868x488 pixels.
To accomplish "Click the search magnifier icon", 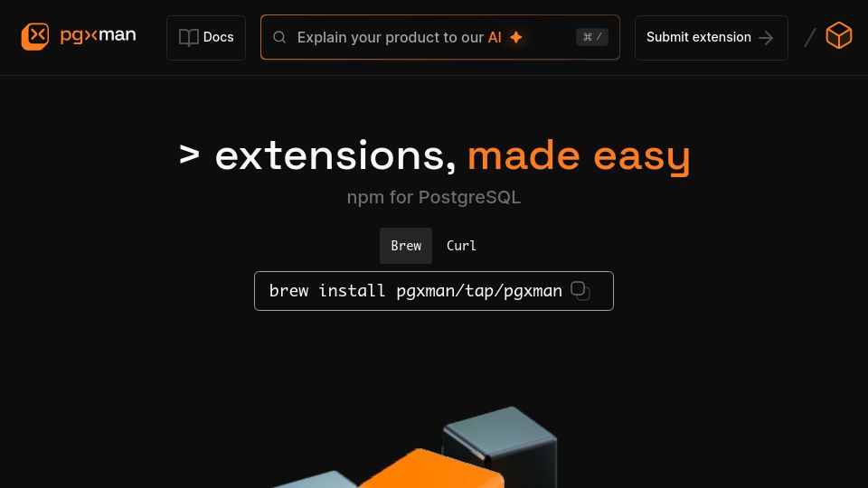I will coord(279,37).
